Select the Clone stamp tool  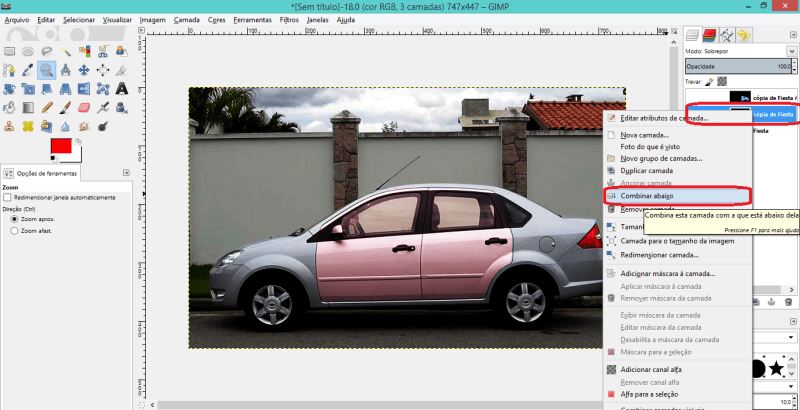tap(10, 125)
